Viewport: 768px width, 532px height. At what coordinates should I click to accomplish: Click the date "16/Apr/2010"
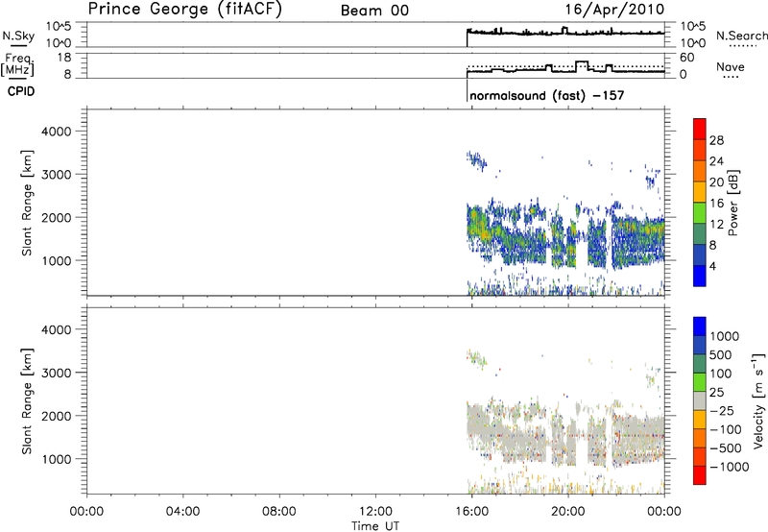tap(614, 10)
